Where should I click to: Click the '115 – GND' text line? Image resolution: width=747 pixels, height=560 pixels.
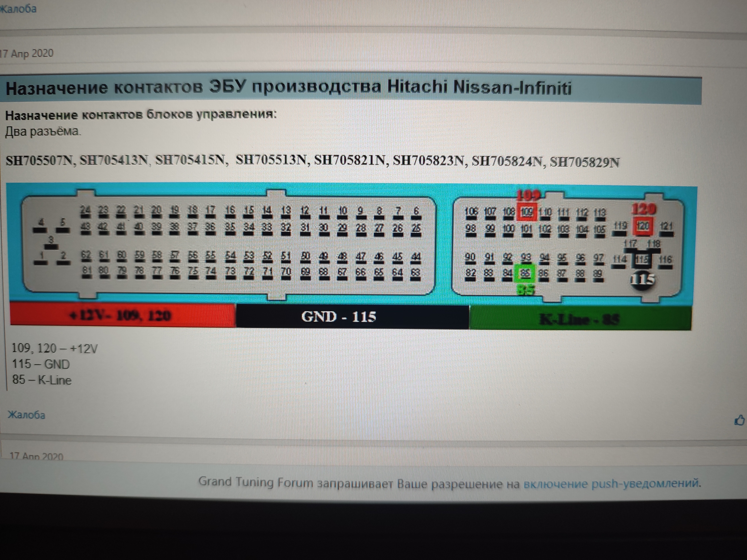click(x=41, y=364)
